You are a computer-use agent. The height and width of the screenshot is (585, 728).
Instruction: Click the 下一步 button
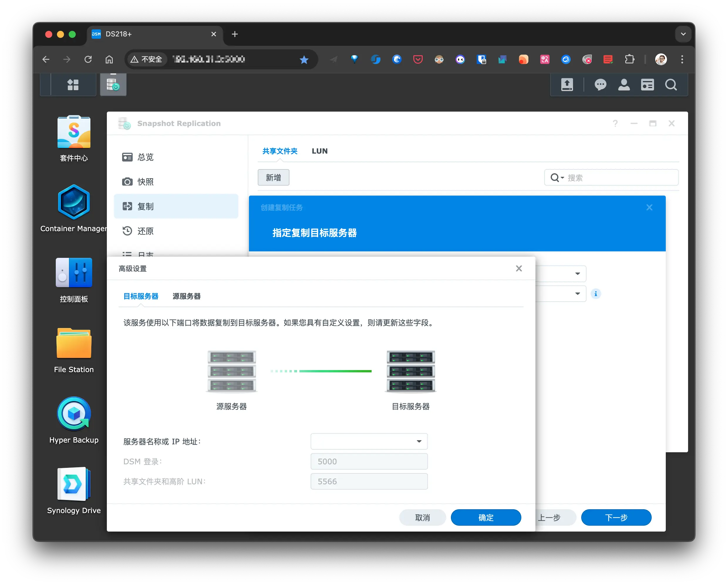pos(616,517)
